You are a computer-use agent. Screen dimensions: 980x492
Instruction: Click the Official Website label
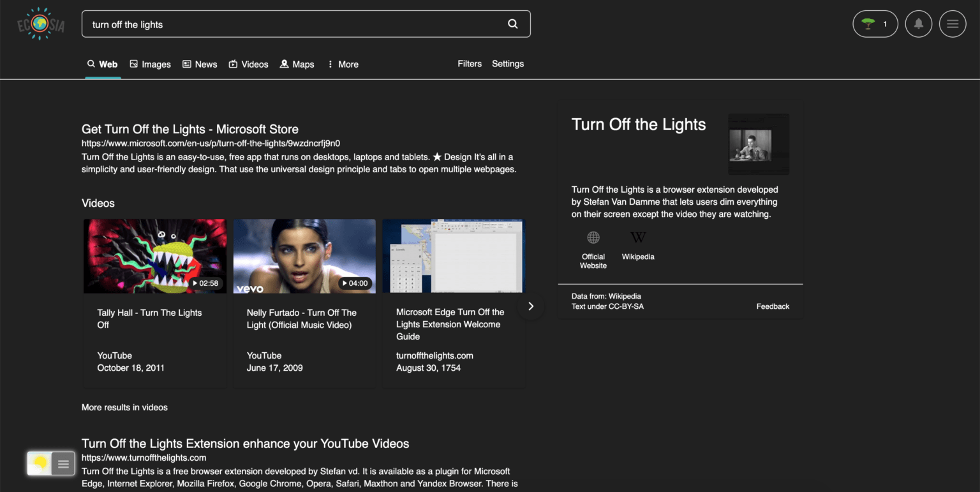[x=593, y=261]
